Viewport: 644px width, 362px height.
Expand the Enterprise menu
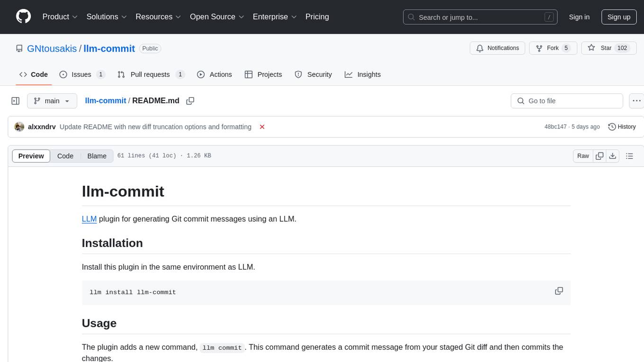pyautogui.click(x=275, y=17)
